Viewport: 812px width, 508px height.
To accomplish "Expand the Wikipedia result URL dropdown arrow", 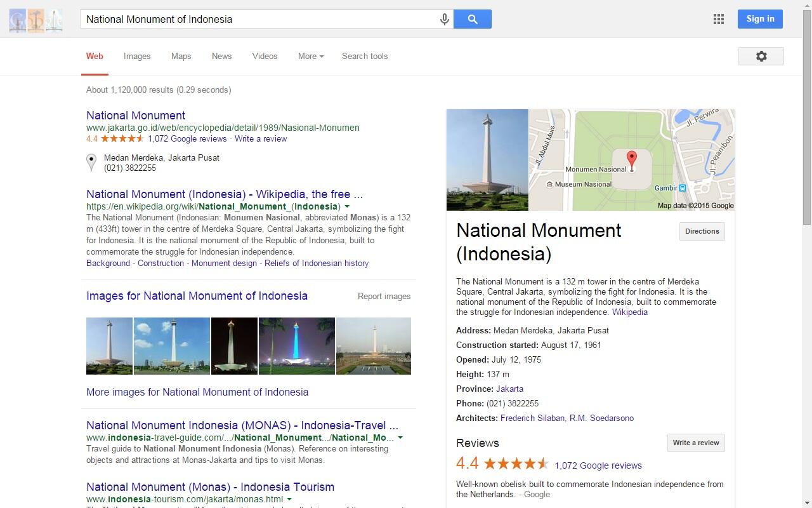I will click(x=347, y=206).
